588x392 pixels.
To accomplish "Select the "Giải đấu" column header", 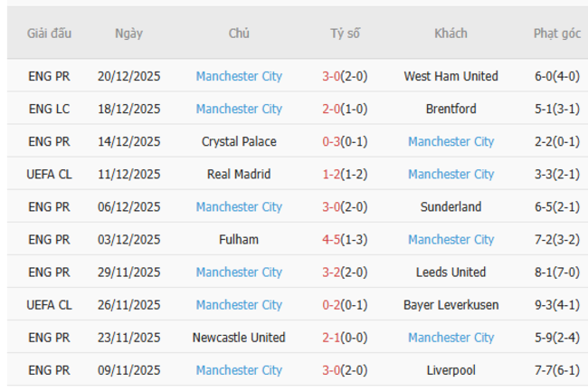I will click(49, 33).
